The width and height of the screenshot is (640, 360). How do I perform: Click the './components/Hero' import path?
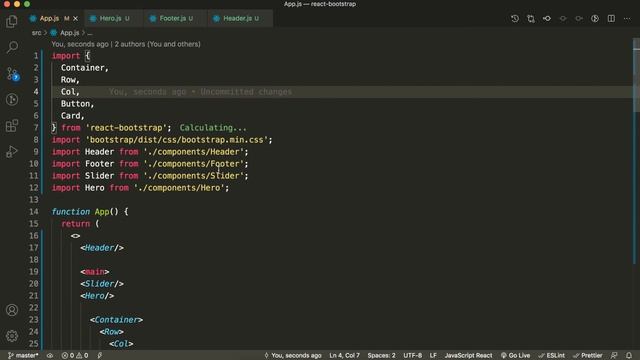(179, 188)
